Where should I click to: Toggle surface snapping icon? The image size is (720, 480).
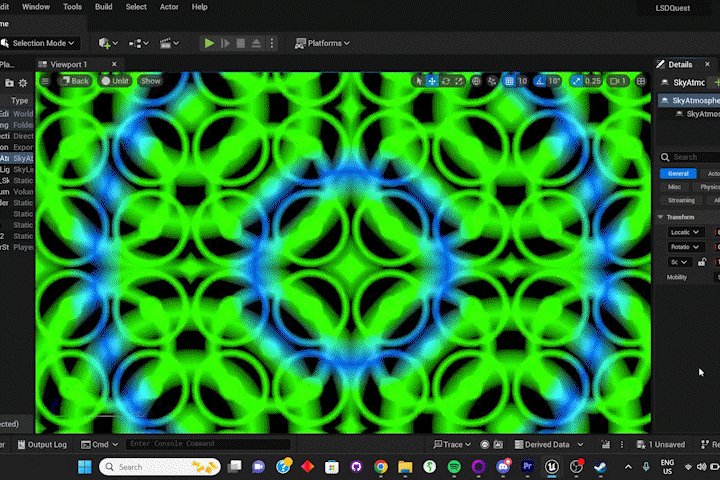click(x=492, y=81)
